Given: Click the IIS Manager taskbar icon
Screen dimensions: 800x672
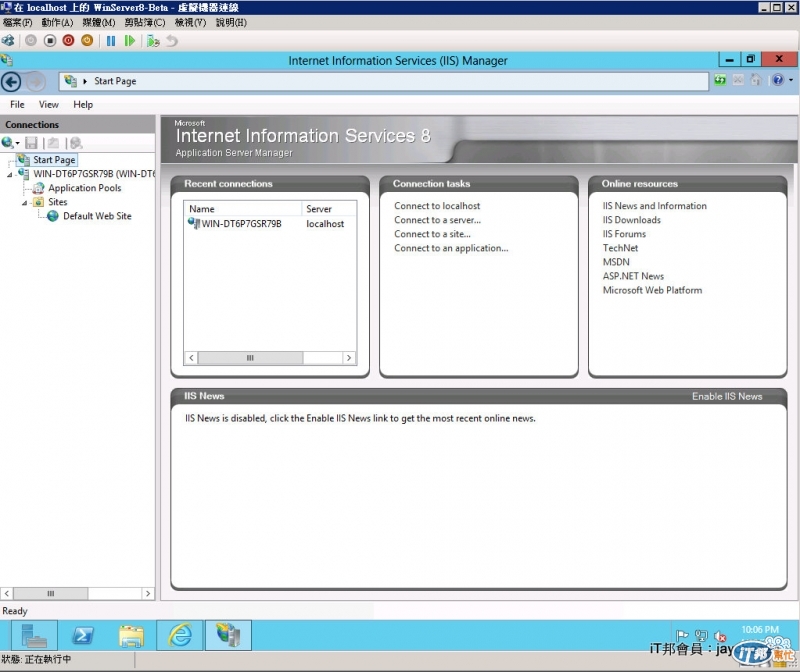Looking at the screenshot, I should click(x=229, y=635).
